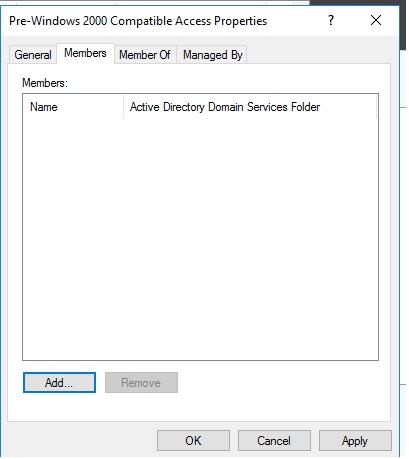The height and width of the screenshot is (459, 409).
Task: Click the Members: label above the list
Action: [x=45, y=83]
